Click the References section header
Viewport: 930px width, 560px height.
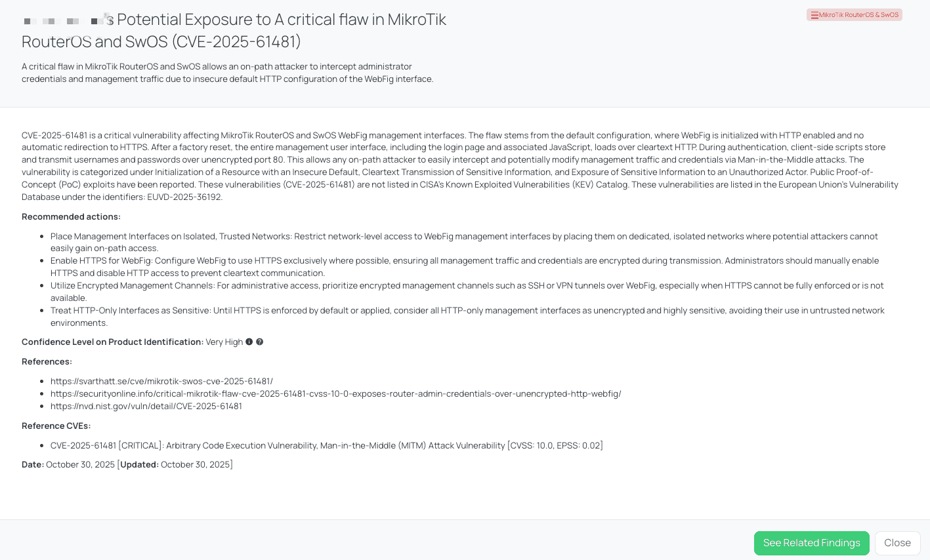(x=47, y=361)
